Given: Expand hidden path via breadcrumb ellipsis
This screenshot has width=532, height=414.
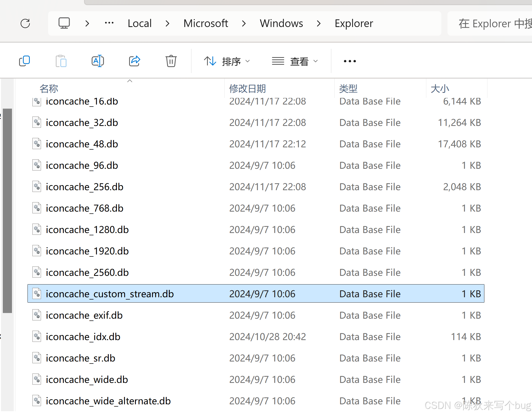Looking at the screenshot, I should pos(109,23).
